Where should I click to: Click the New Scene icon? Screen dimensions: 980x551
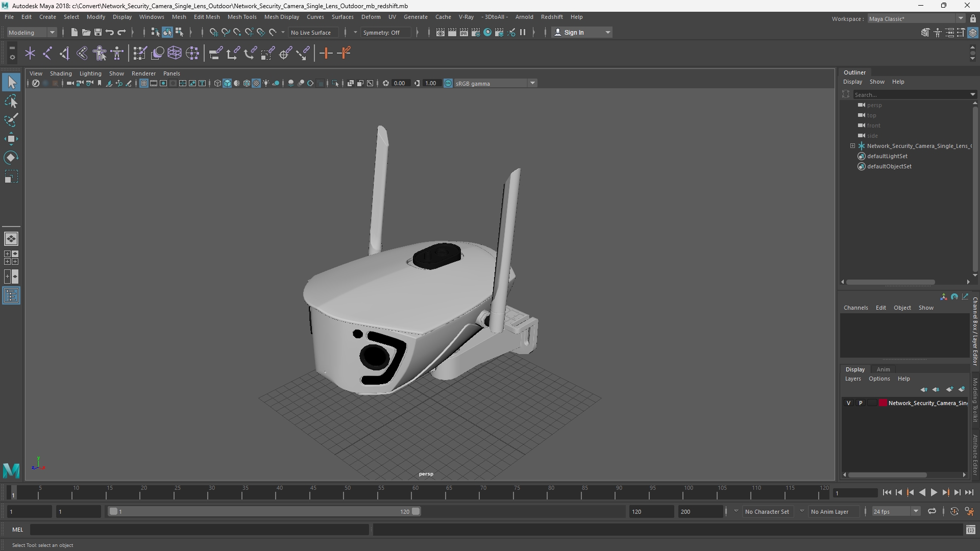[x=74, y=32]
